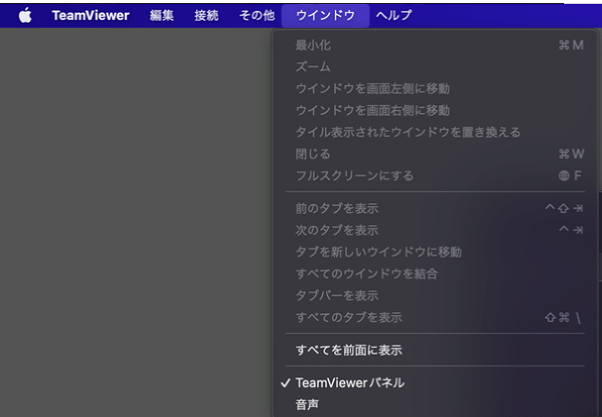This screenshot has height=417, width=602.
Task: Click すべてを前面に表示
Action: coord(436,350)
